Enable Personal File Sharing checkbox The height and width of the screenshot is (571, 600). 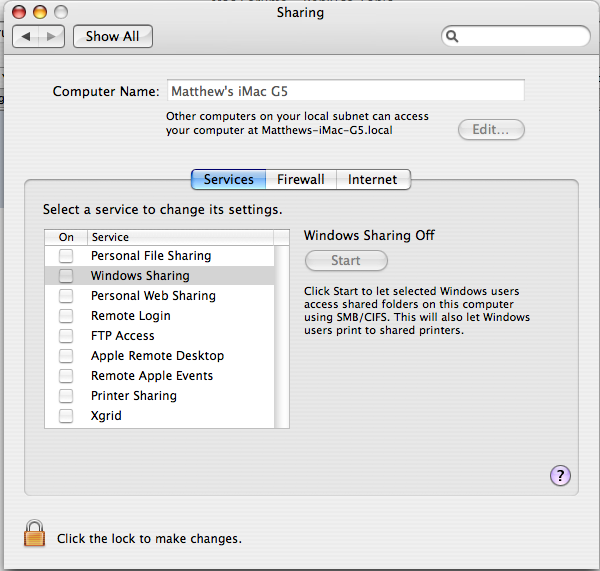coord(66,256)
